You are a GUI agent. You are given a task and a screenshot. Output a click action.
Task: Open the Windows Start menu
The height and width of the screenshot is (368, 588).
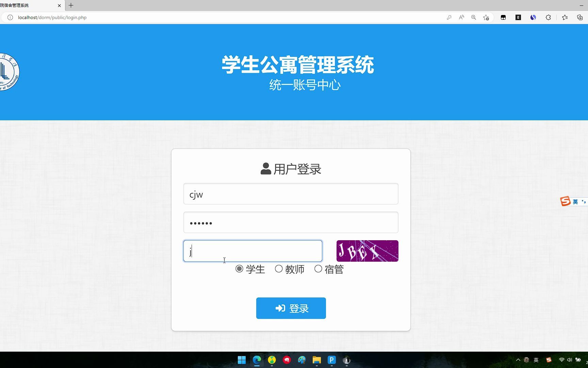pos(242,360)
